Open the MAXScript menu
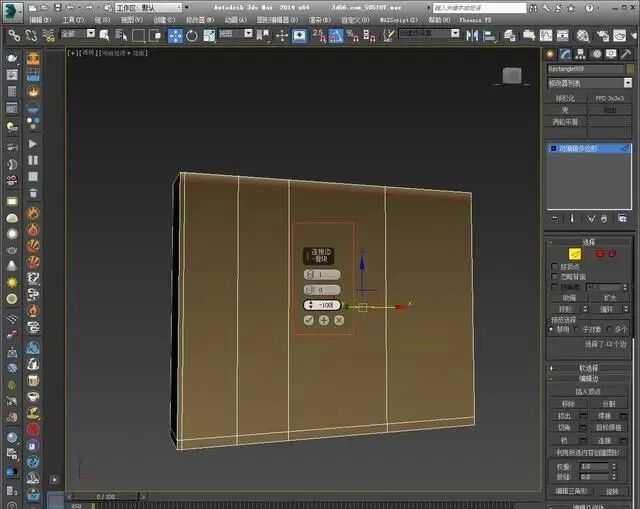 pos(399,20)
